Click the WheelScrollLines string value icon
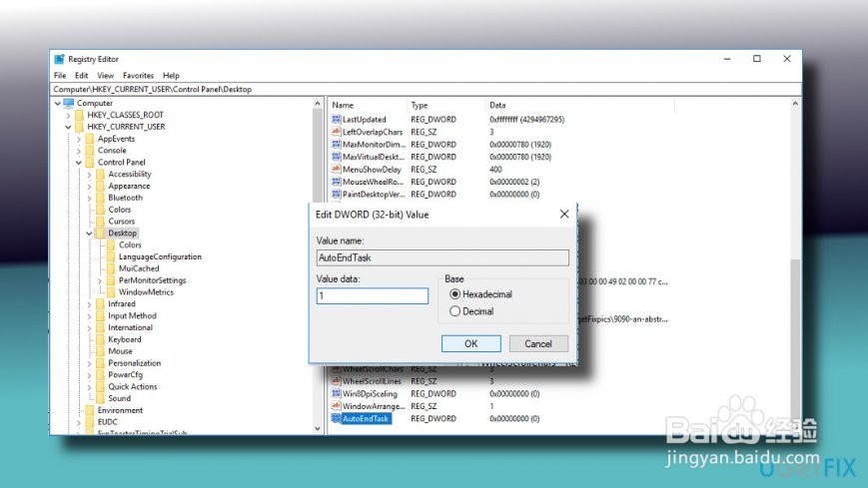Viewport: 868px width, 488px height. (336, 380)
